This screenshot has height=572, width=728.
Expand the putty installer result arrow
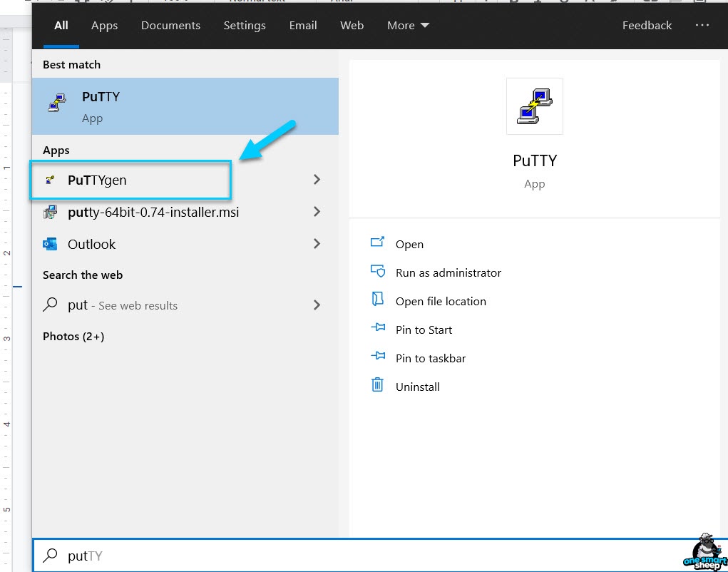click(317, 212)
